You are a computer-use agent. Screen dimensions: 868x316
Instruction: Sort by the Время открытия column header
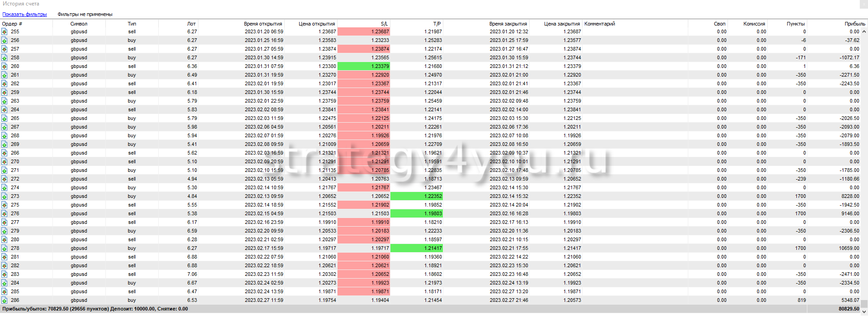(x=263, y=24)
